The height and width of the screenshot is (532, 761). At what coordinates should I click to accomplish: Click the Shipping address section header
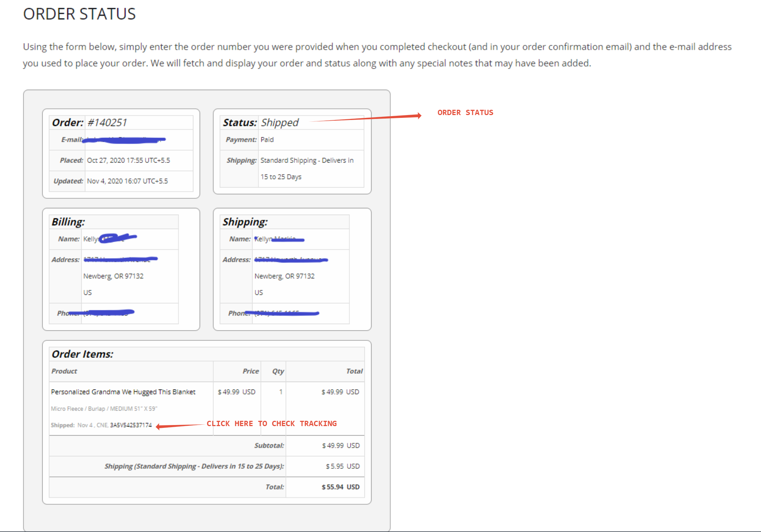pos(245,222)
